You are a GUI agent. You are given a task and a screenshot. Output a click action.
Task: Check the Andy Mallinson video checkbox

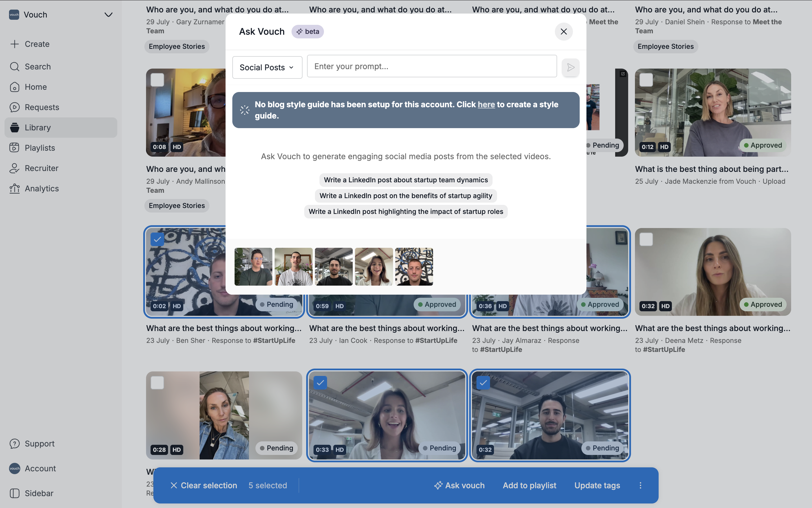(x=157, y=80)
